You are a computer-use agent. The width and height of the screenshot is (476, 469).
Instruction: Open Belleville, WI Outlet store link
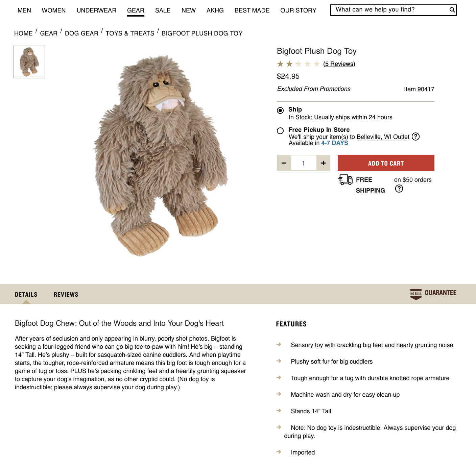pyautogui.click(x=383, y=137)
